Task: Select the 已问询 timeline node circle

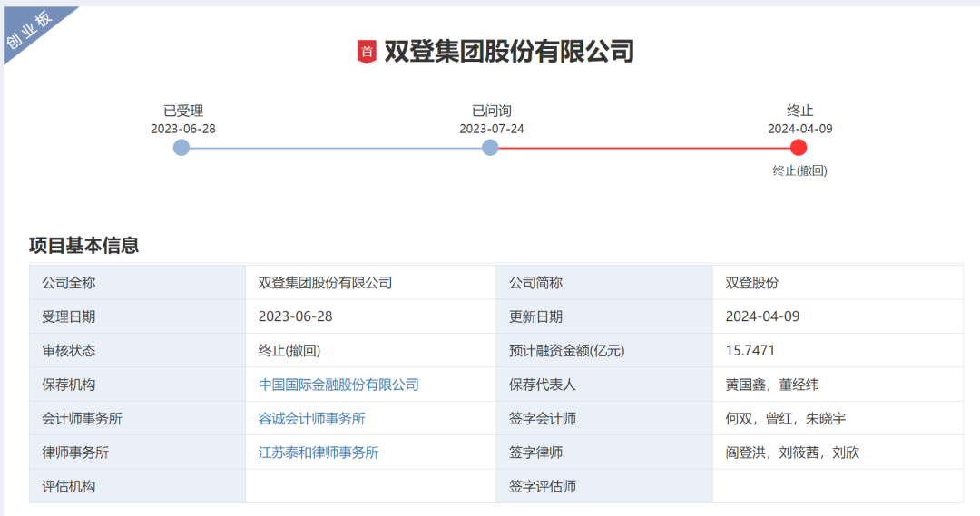Action: point(490,147)
